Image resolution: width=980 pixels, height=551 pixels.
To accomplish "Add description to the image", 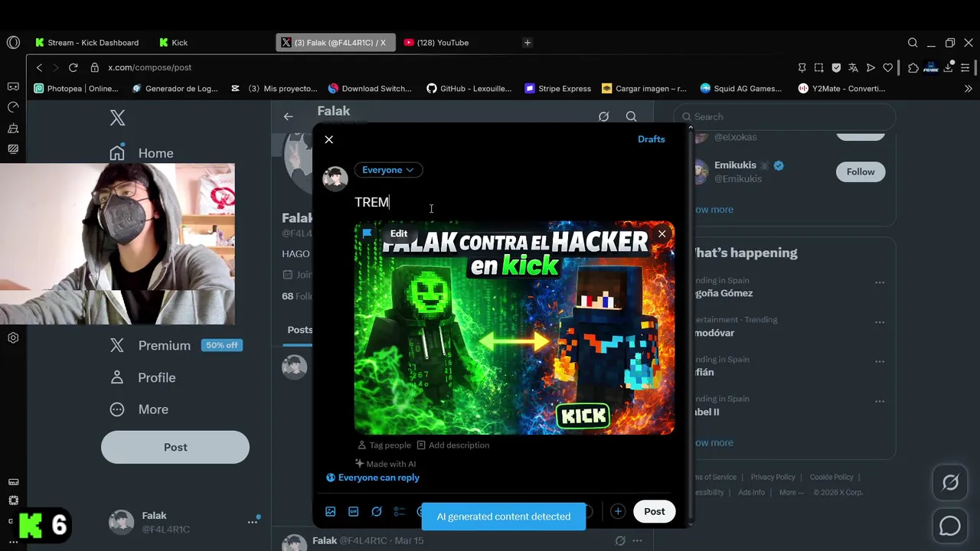I will tap(452, 445).
